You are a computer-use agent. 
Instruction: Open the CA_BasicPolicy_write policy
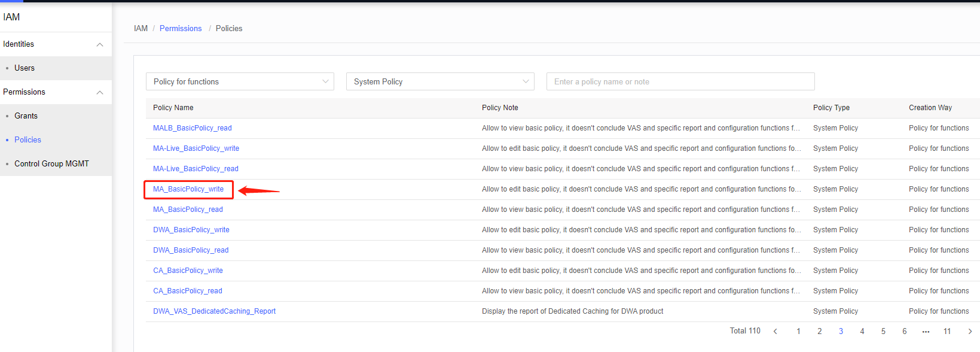188,271
